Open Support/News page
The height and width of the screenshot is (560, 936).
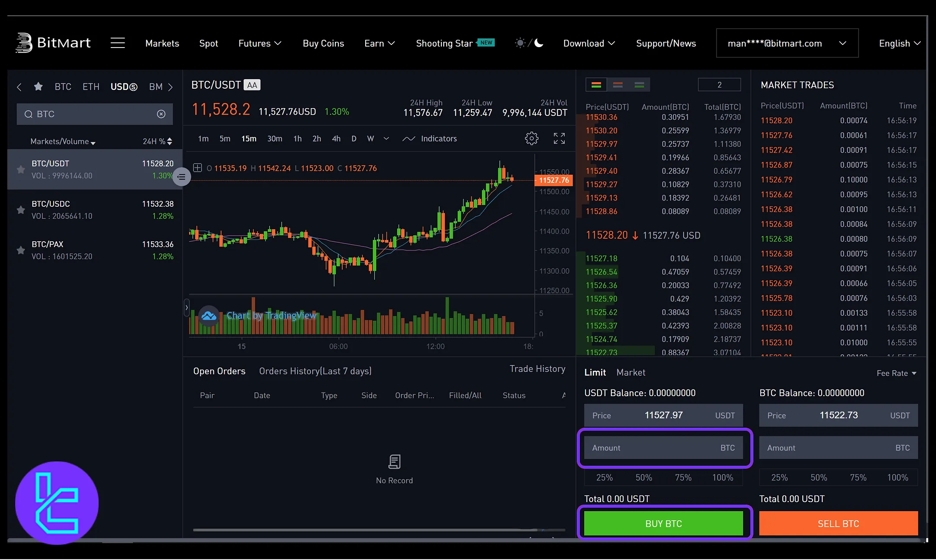(x=666, y=43)
